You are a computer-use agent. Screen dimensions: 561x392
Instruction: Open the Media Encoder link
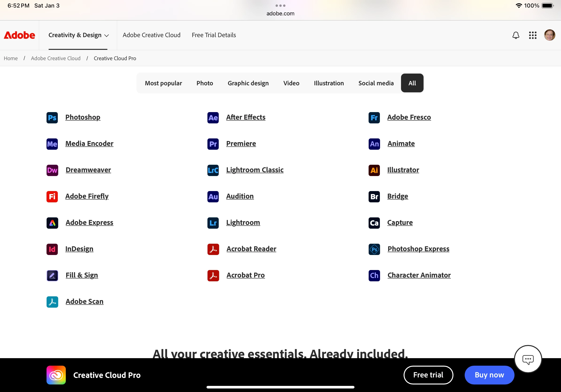(89, 144)
